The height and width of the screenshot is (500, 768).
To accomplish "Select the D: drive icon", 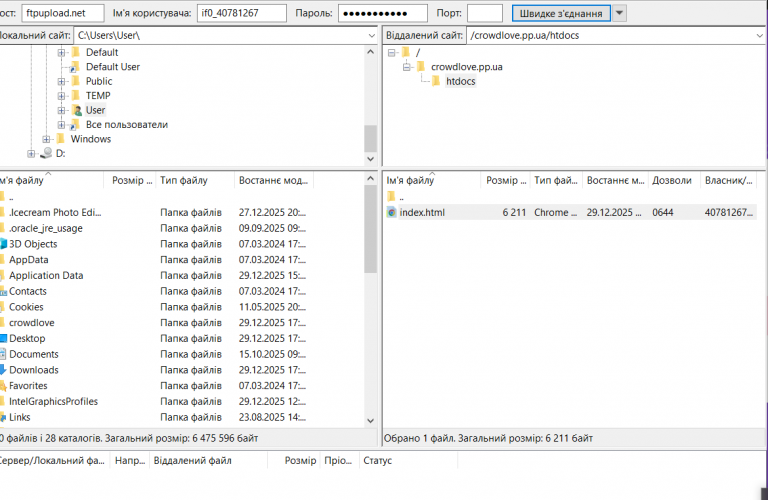I will coord(46,153).
